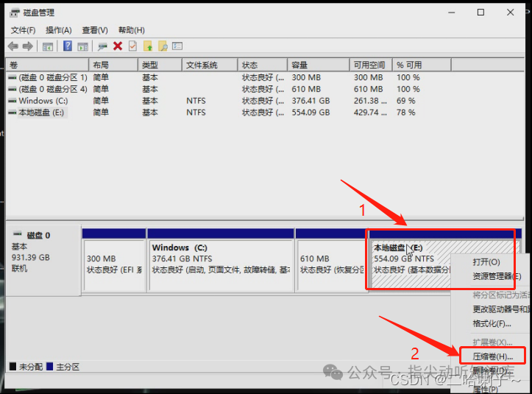Sort by the % 可用 column header
Image resolution: width=532 pixels, height=394 pixels.
click(x=422, y=65)
